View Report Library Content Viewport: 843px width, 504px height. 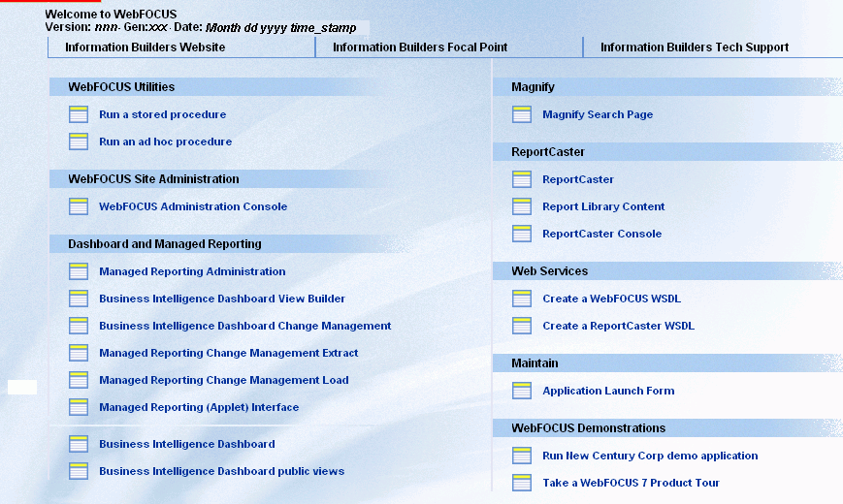pos(603,206)
